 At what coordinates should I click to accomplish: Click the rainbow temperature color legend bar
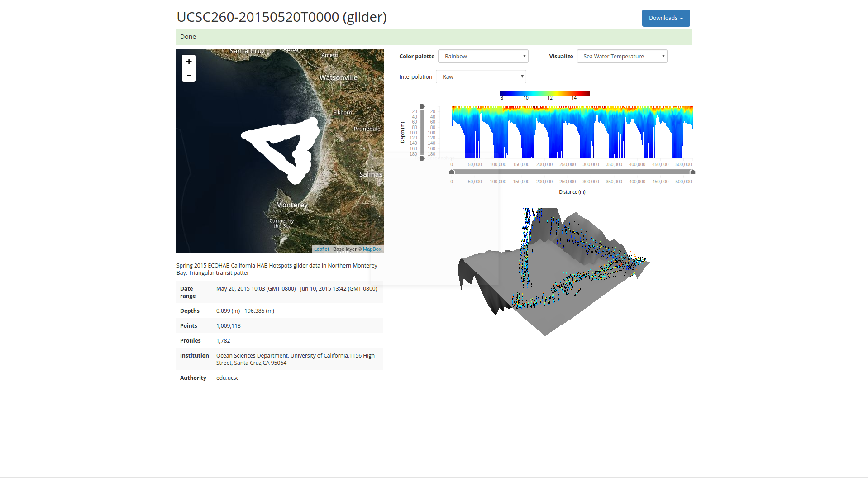coord(545,93)
